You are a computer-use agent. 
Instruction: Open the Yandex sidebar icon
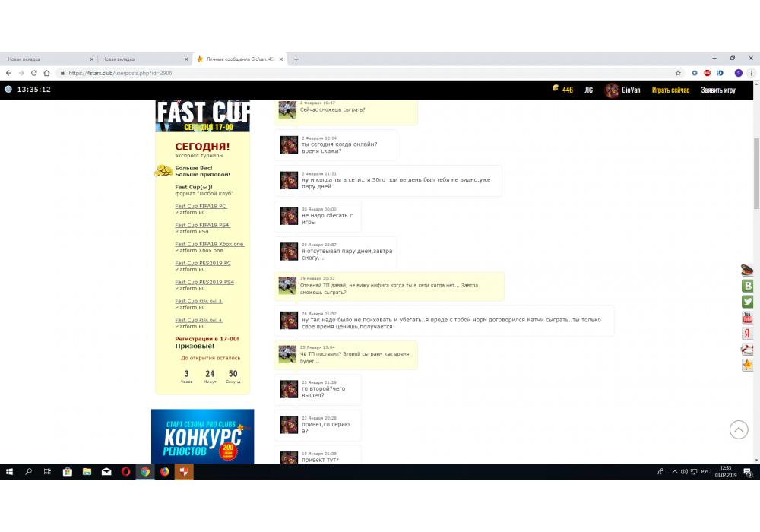[747, 334]
